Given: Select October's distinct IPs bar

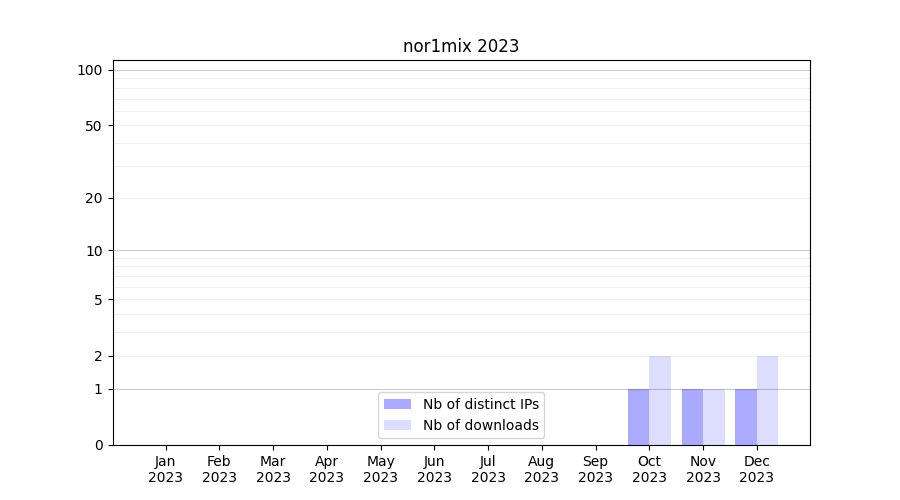Looking at the screenshot, I should coord(638,417).
